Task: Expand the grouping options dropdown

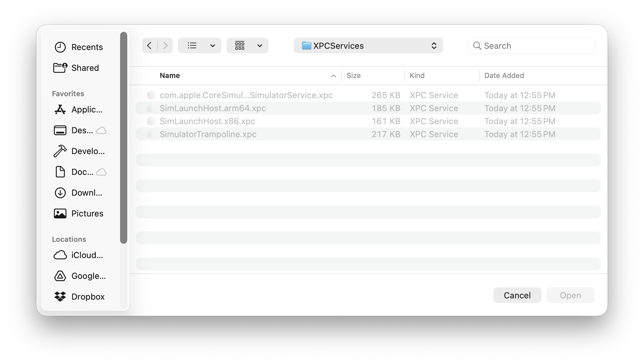Action: pyautogui.click(x=247, y=45)
